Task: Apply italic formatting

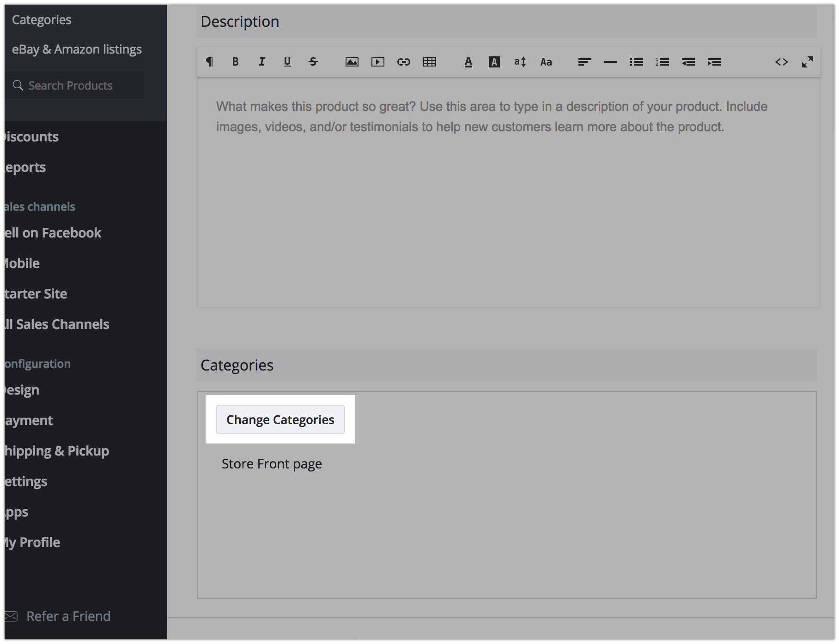Action: click(261, 62)
